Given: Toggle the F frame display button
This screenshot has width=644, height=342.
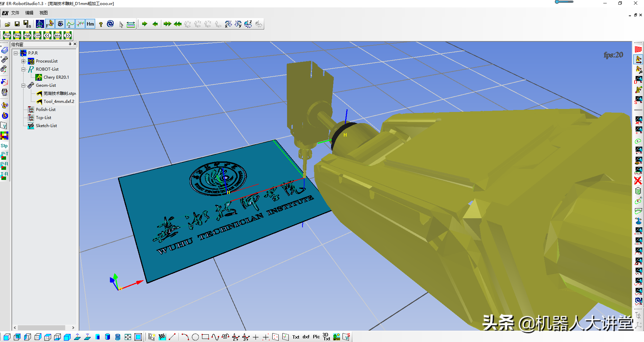Looking at the screenshot, I should click(50, 24).
